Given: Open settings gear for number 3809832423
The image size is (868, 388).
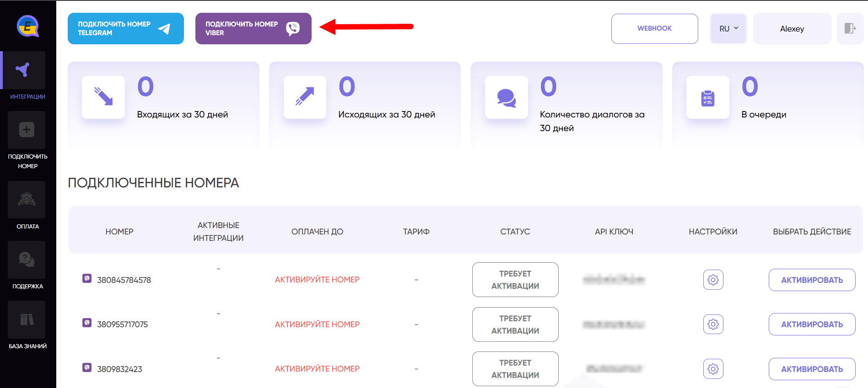Looking at the screenshot, I should (x=713, y=369).
